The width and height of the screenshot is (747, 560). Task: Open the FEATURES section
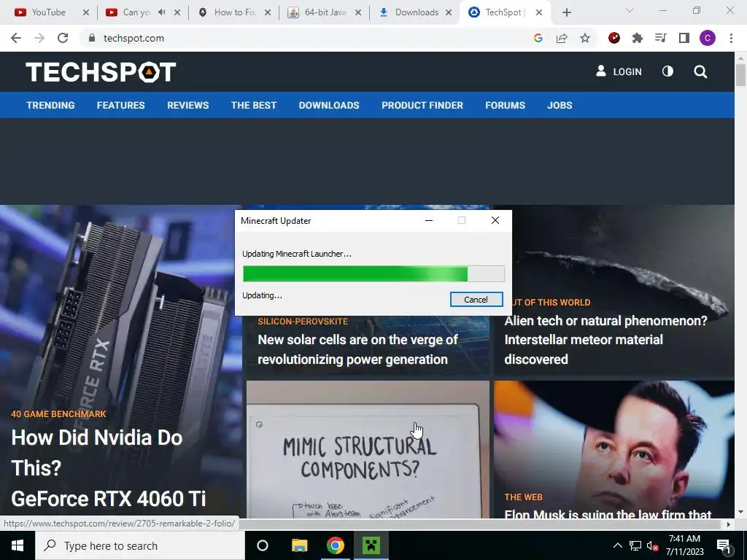click(120, 105)
